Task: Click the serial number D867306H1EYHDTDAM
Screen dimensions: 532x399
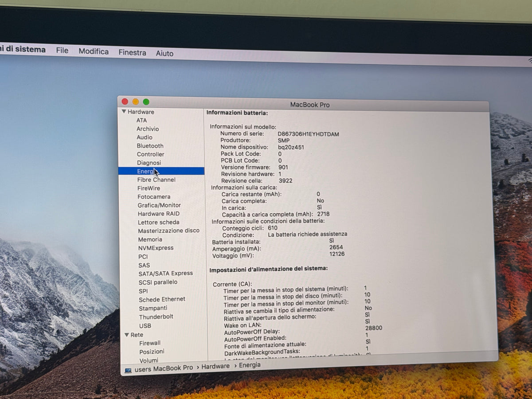Action: [x=308, y=134]
